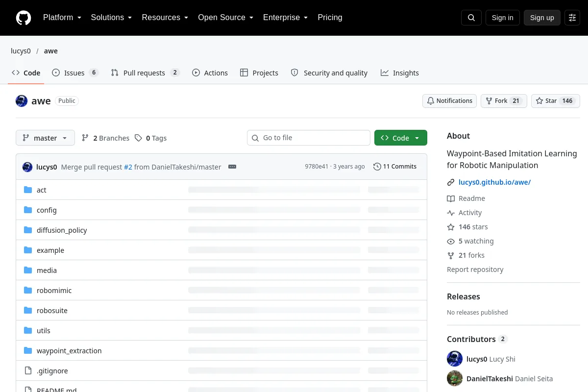588x392 pixels.
Task: Expand the Enterprise menu
Action: [x=285, y=18]
